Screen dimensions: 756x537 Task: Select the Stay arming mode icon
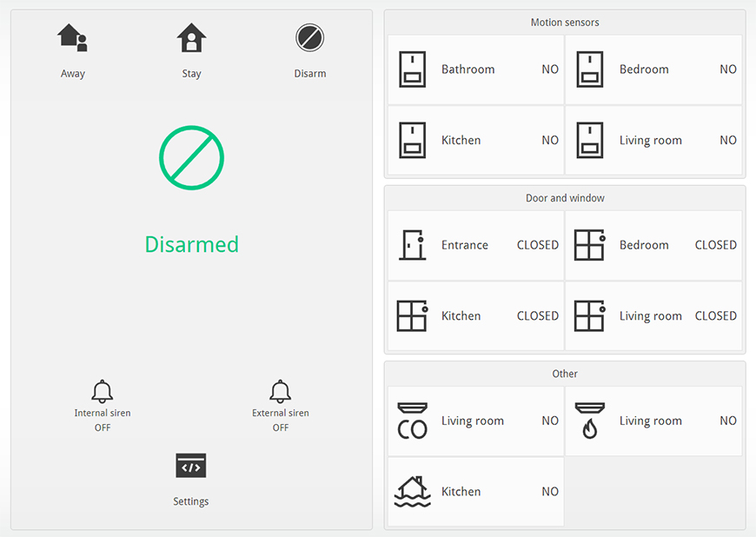[191, 38]
